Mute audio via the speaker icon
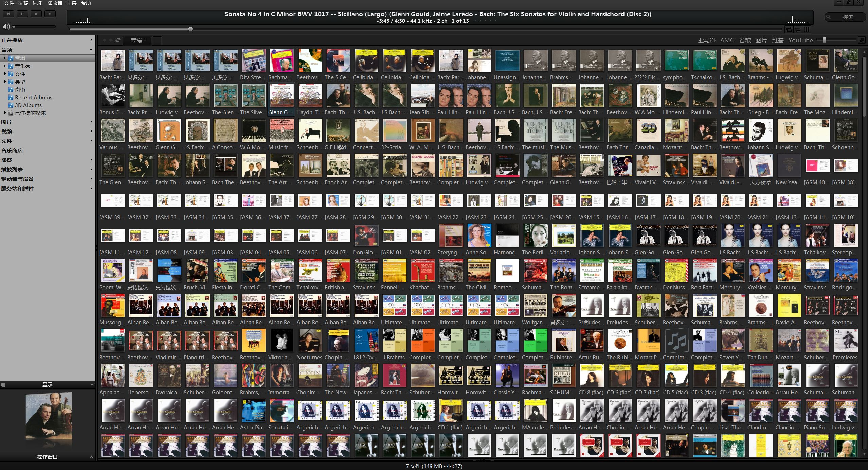This screenshot has height=470, width=868. click(x=6, y=27)
